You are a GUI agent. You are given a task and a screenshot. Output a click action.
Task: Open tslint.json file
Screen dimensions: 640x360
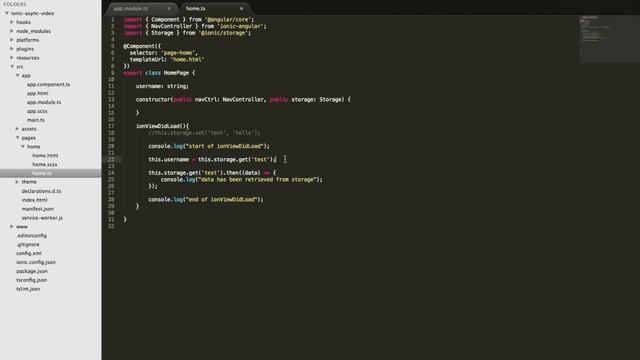[x=28, y=289]
